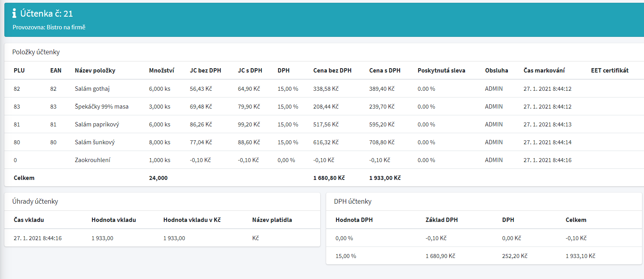Click the JC s DPH column header
Viewport: 644px width, 279px height.
point(250,71)
